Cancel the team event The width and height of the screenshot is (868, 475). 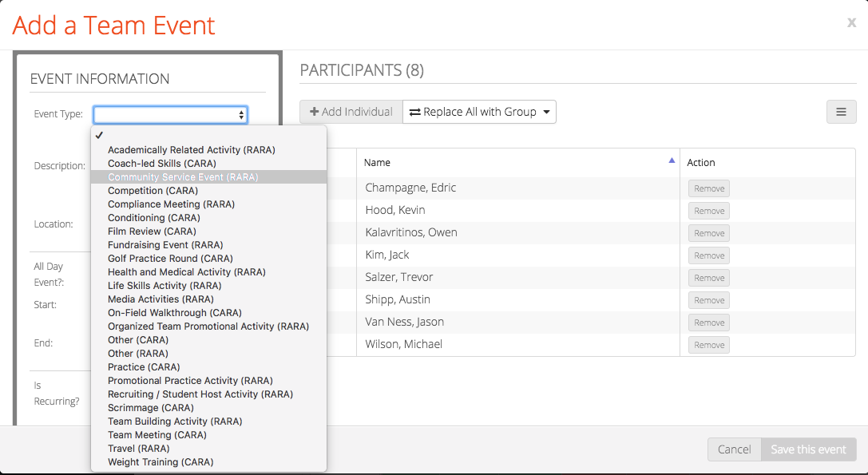point(734,449)
